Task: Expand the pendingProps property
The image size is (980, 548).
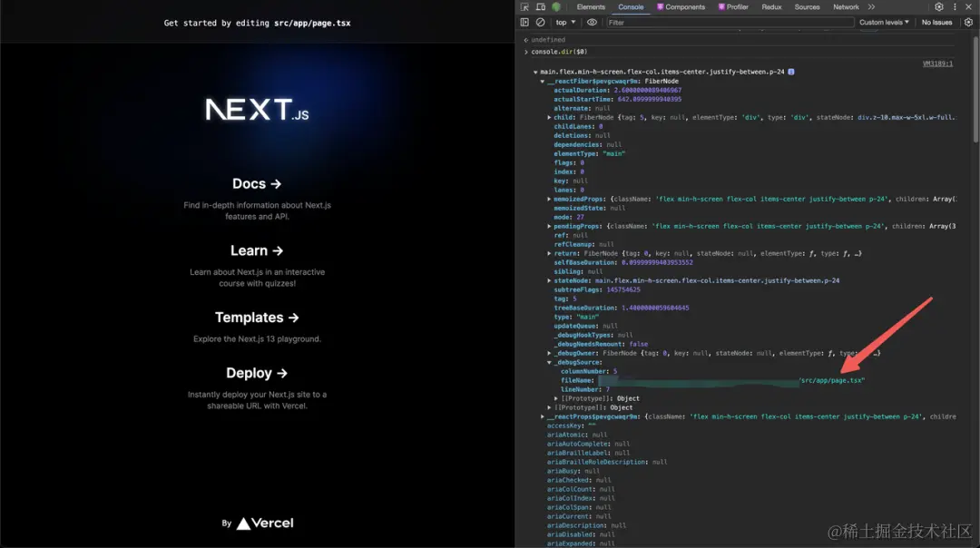Action: (549, 226)
